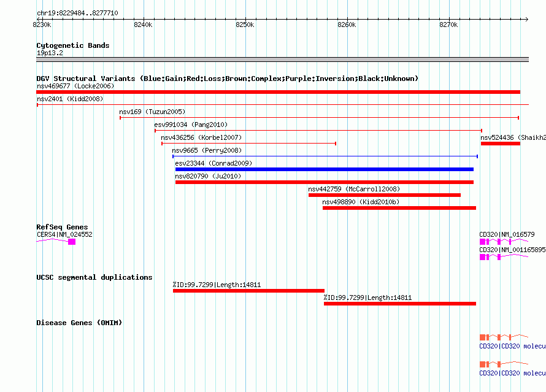The height and width of the screenshot is (392, 546).
Task: Click the UCSC segmental duplications track title
Action: tap(94, 277)
